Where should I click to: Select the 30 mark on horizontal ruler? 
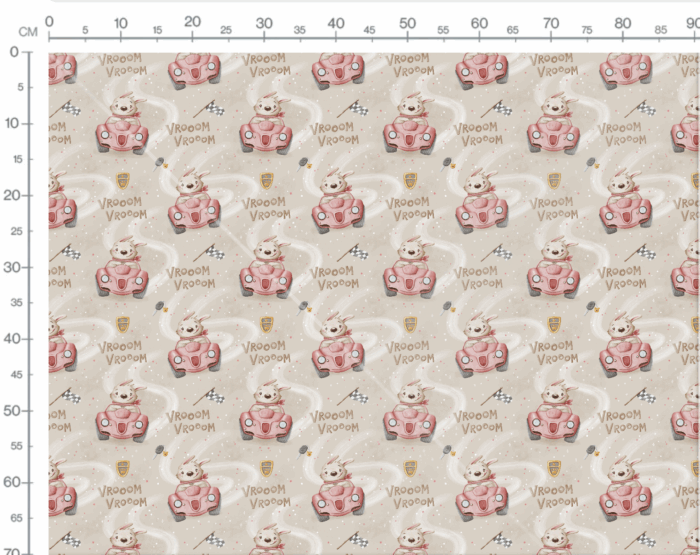tap(264, 23)
